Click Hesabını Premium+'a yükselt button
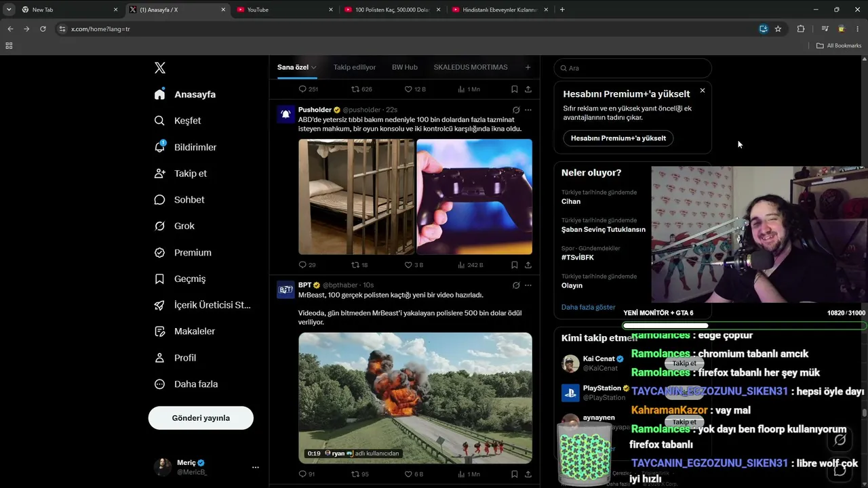 coord(618,138)
